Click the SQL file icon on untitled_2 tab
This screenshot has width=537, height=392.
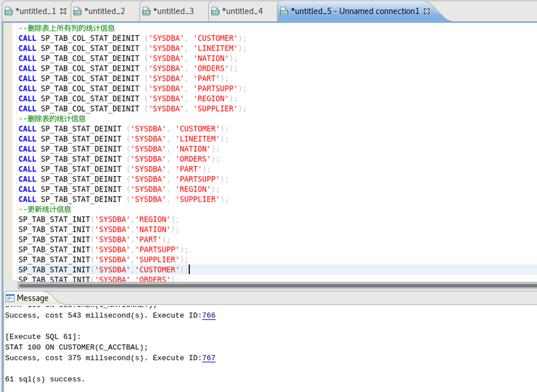coord(78,12)
